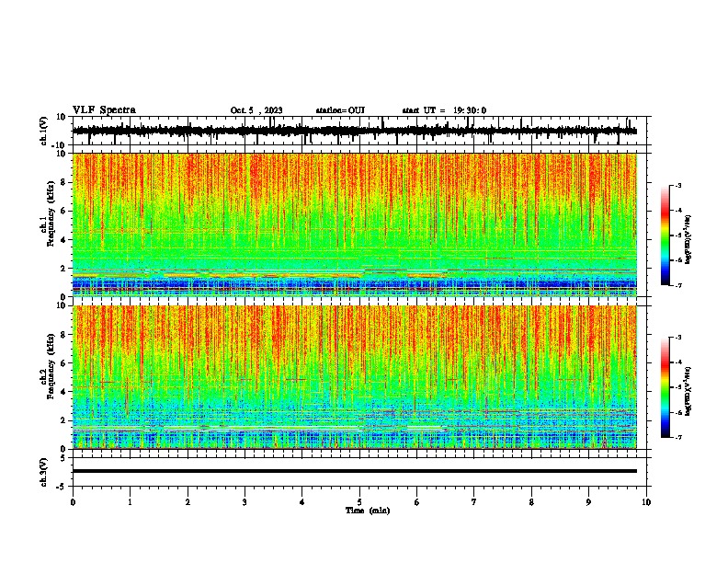Click the "-3" label on ch.1 color bar
Viewport: 728px width, 563px height.
tap(678, 185)
